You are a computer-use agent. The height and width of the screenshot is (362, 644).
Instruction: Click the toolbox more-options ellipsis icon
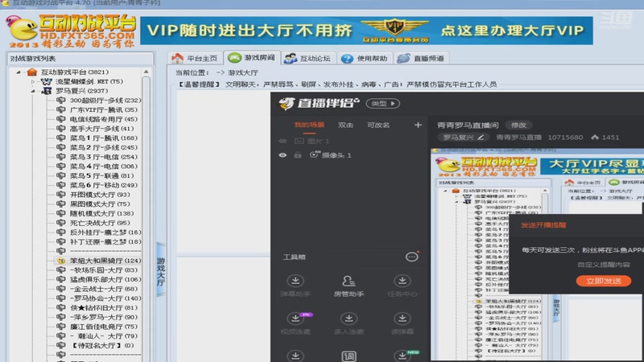(x=411, y=257)
